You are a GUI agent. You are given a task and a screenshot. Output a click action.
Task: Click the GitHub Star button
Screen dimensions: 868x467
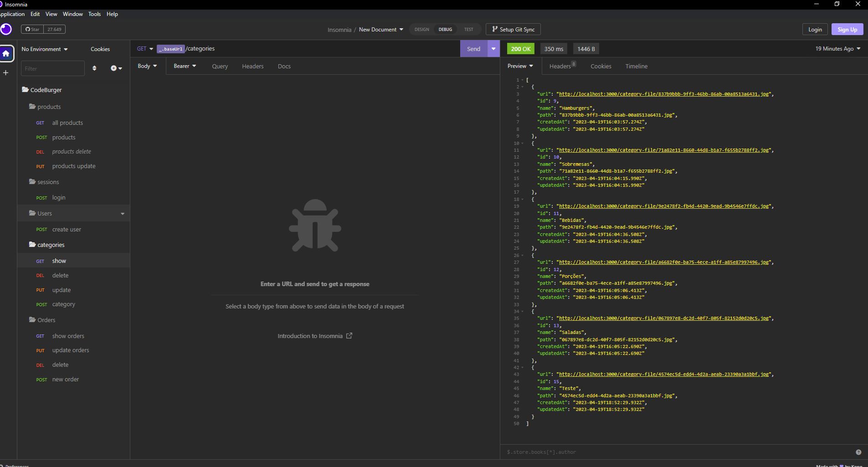point(32,29)
